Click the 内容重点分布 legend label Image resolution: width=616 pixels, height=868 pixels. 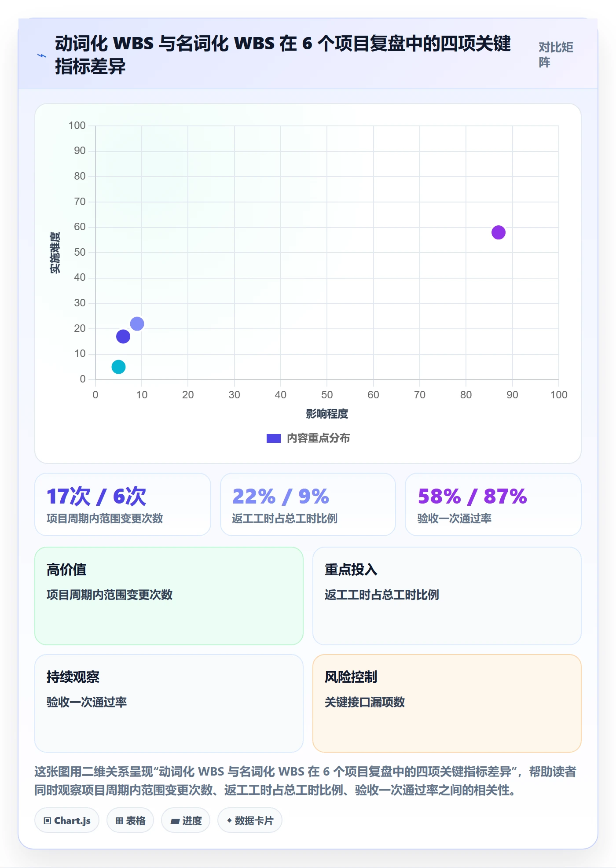(318, 438)
